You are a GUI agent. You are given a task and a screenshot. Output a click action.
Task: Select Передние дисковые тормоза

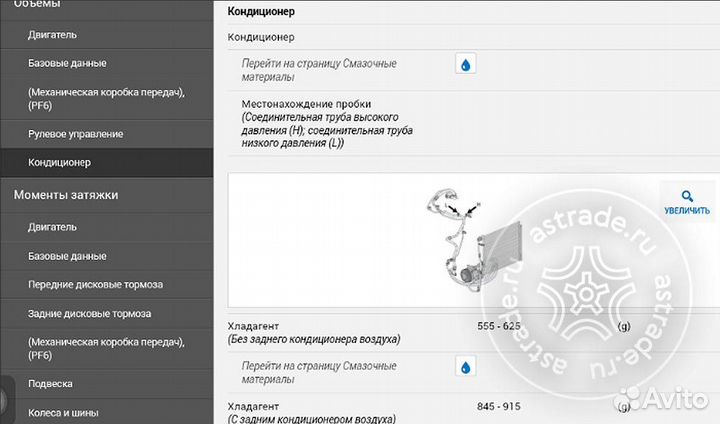click(x=95, y=285)
